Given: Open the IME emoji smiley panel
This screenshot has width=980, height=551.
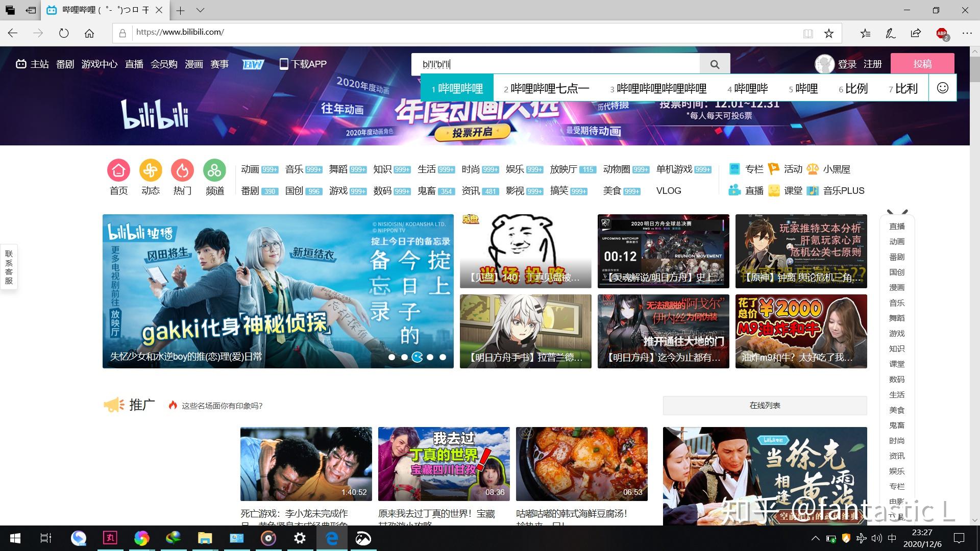Looking at the screenshot, I should click(943, 88).
